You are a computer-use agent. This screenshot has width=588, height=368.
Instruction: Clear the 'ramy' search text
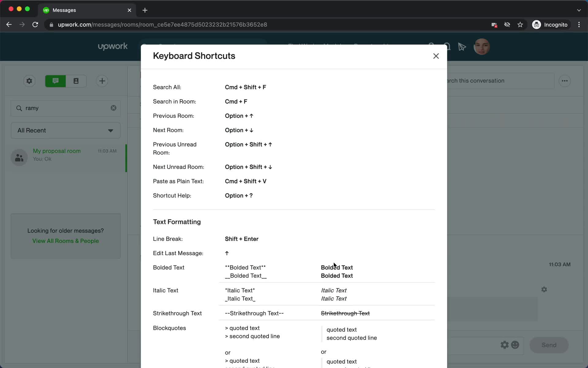tap(113, 108)
